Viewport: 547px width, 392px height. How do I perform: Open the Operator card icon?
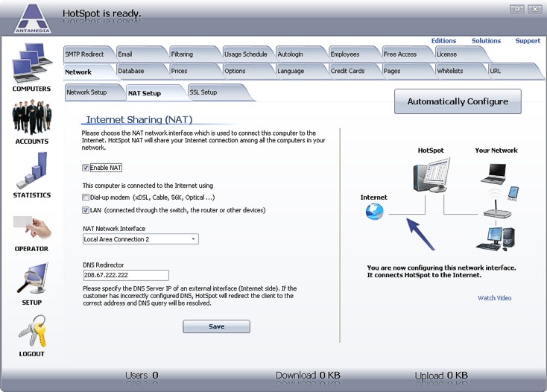tap(32, 227)
